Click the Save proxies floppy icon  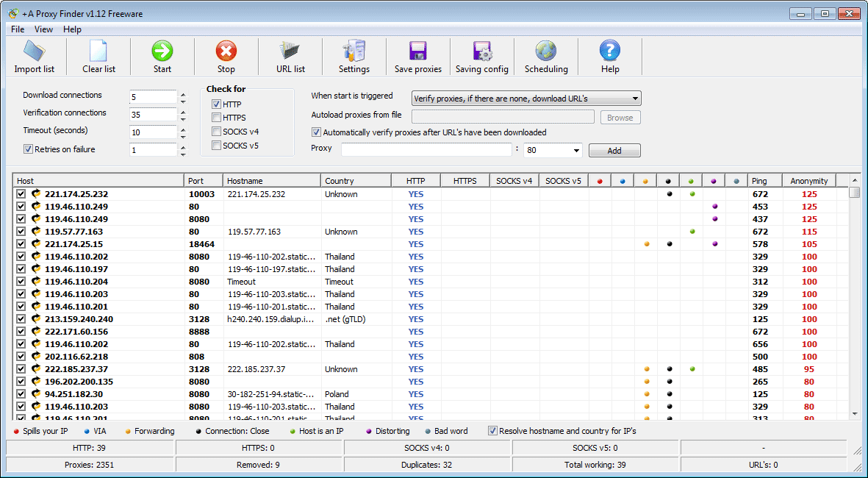[x=418, y=51]
